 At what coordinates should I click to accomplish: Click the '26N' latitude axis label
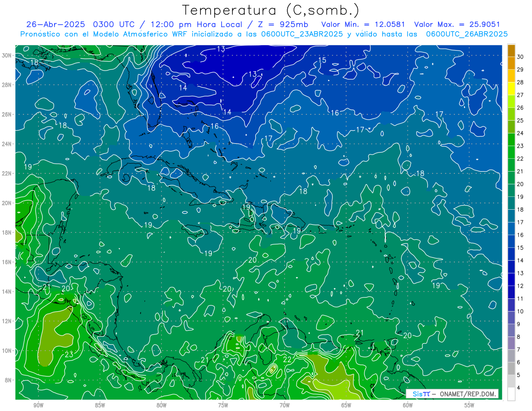click(7, 114)
